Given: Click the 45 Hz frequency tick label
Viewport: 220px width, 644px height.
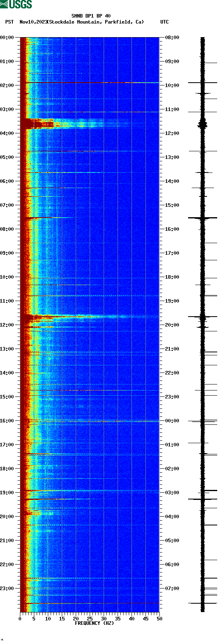Looking at the screenshot, I should coord(145,619).
